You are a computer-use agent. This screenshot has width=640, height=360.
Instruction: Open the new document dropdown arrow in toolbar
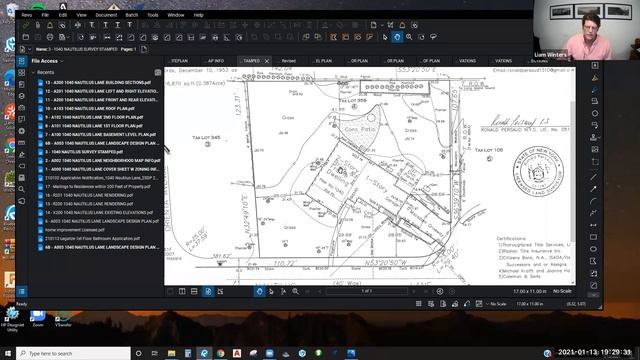point(382,25)
